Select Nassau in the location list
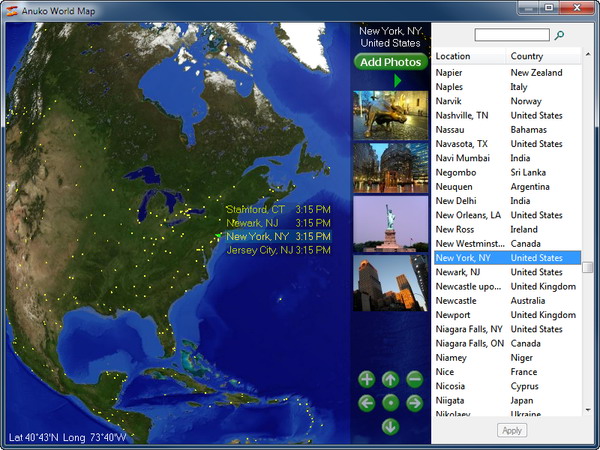600x450 pixels. [507, 130]
